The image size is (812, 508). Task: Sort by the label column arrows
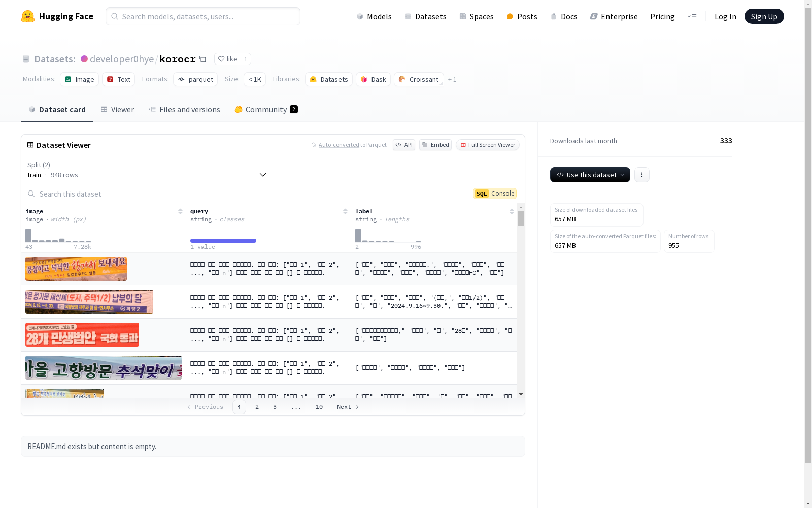[512, 211]
